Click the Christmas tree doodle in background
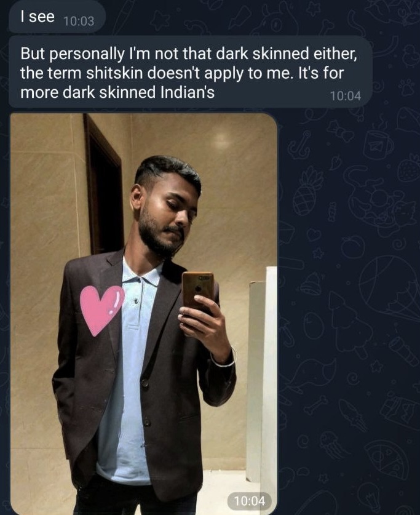This screenshot has width=420, height=515. pyautogui.click(x=348, y=324)
